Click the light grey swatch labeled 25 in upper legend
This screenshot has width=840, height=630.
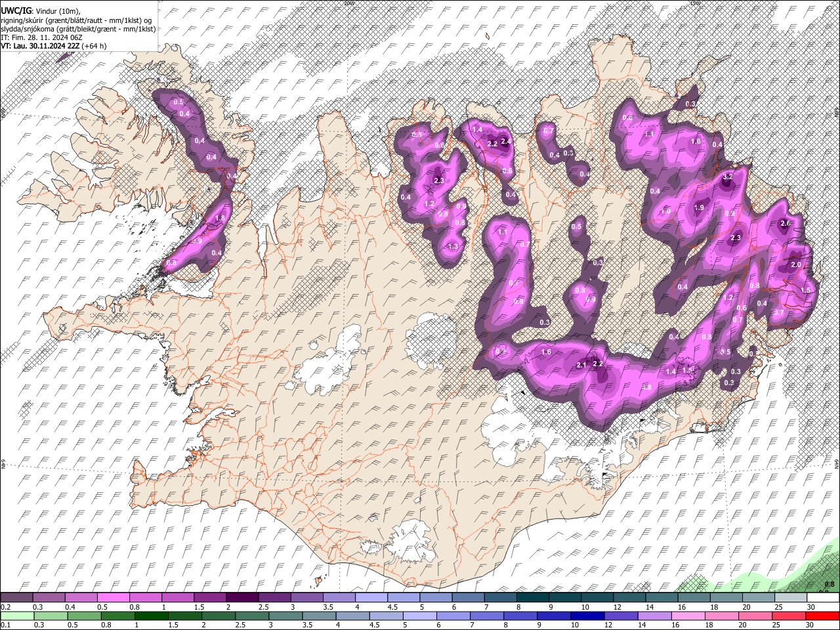click(791, 598)
